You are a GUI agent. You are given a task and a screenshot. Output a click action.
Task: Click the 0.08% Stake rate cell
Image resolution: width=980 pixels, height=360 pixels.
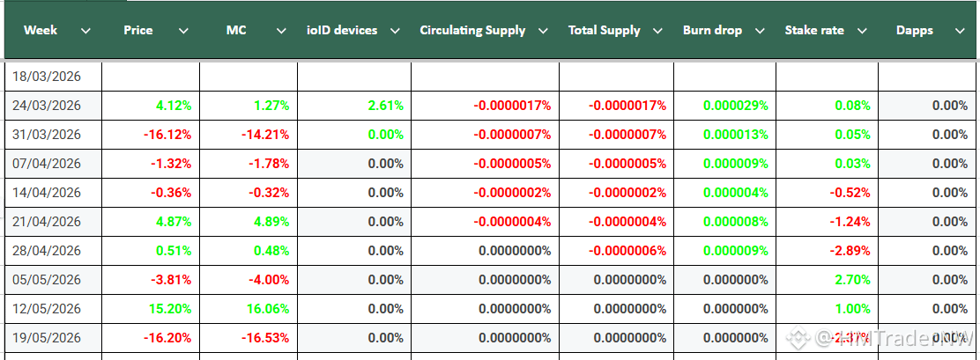coord(827,106)
